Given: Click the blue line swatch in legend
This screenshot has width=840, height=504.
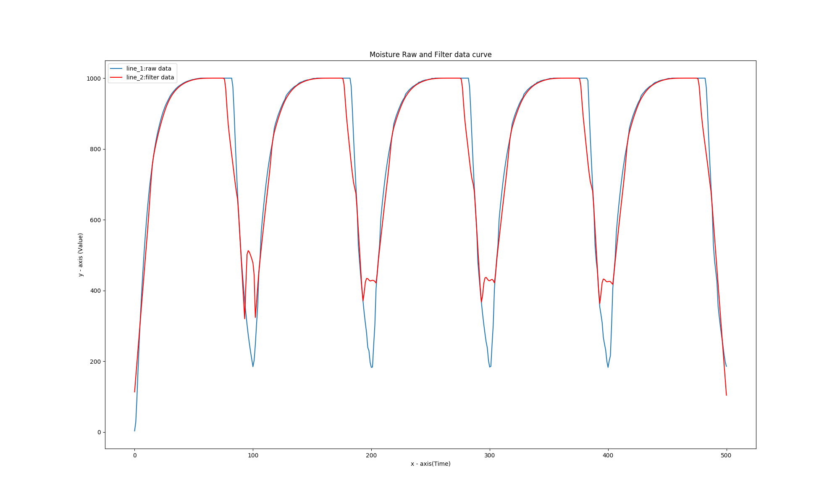Looking at the screenshot, I should tap(116, 69).
